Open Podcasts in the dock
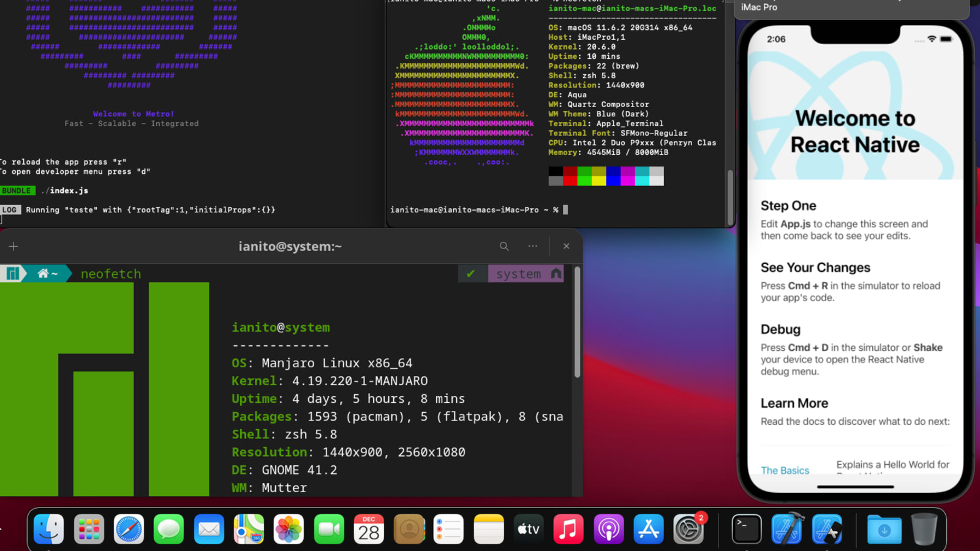The width and height of the screenshot is (980, 551). [609, 528]
